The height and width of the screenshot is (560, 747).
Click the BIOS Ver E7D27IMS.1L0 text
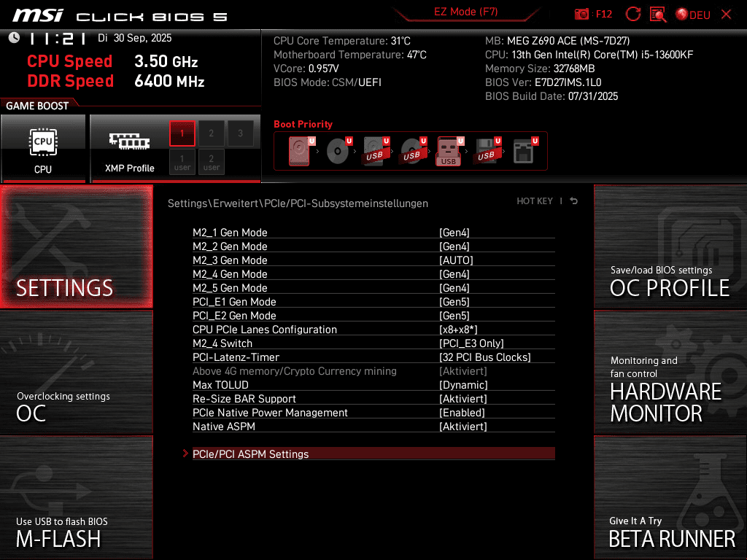click(x=543, y=82)
